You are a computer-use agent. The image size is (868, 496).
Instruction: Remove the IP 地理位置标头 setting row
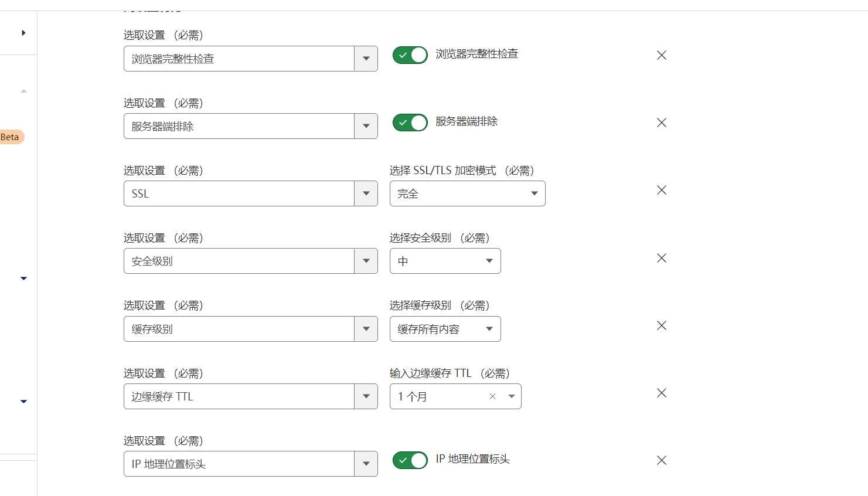point(662,460)
